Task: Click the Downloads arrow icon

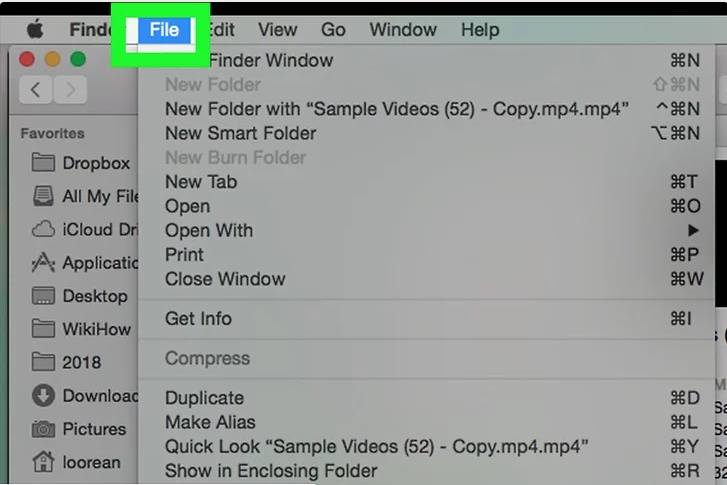Action: (43, 395)
